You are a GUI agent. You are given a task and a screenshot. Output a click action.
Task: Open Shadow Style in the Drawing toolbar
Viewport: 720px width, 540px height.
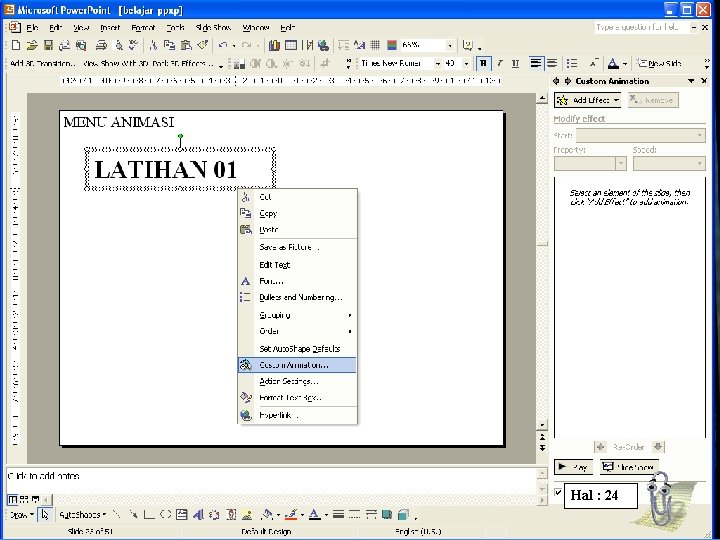point(387,515)
